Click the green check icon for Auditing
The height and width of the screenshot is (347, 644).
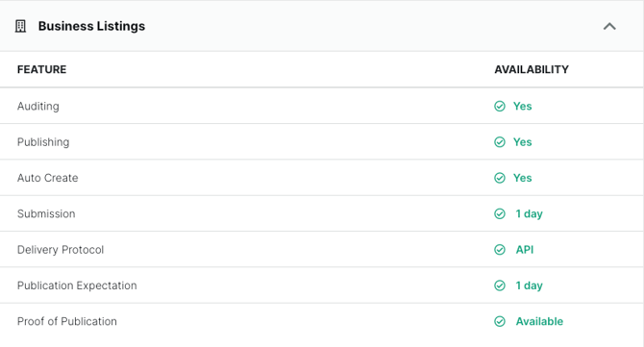500,107
